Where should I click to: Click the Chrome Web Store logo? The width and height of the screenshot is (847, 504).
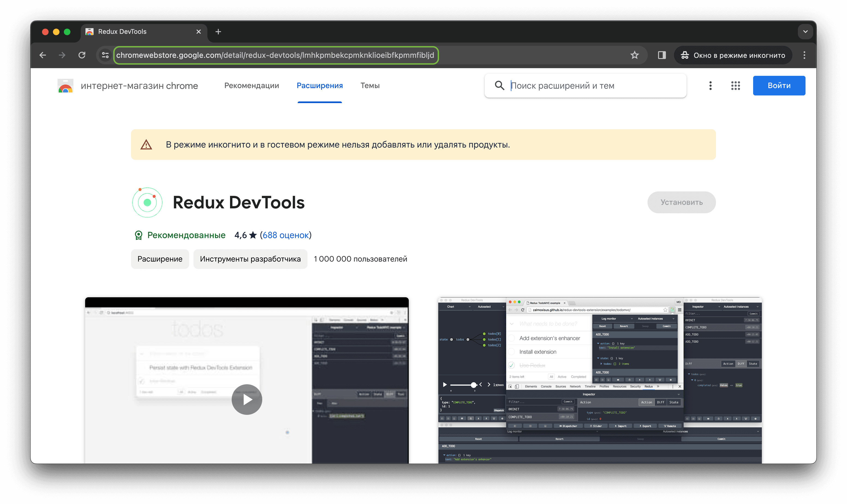coord(65,86)
